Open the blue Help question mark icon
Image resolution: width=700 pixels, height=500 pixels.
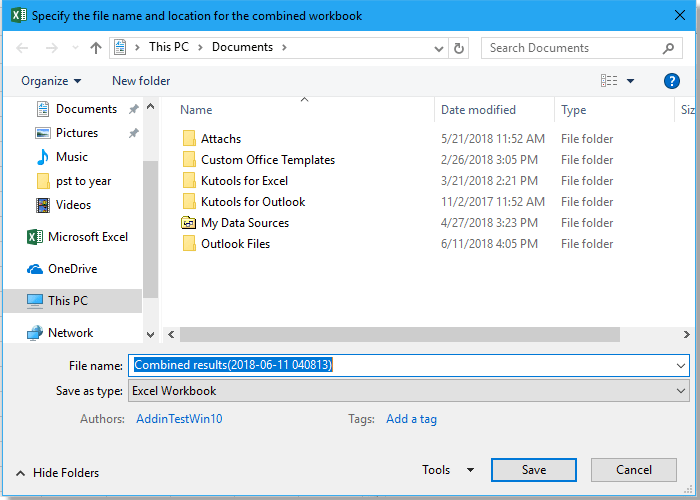point(672,81)
